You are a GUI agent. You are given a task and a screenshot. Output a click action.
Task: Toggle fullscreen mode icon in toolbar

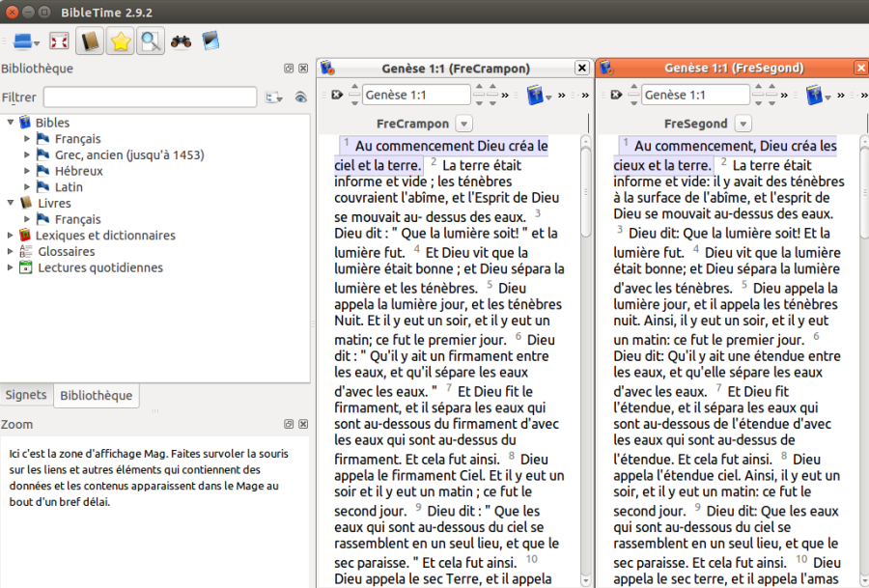(x=59, y=42)
